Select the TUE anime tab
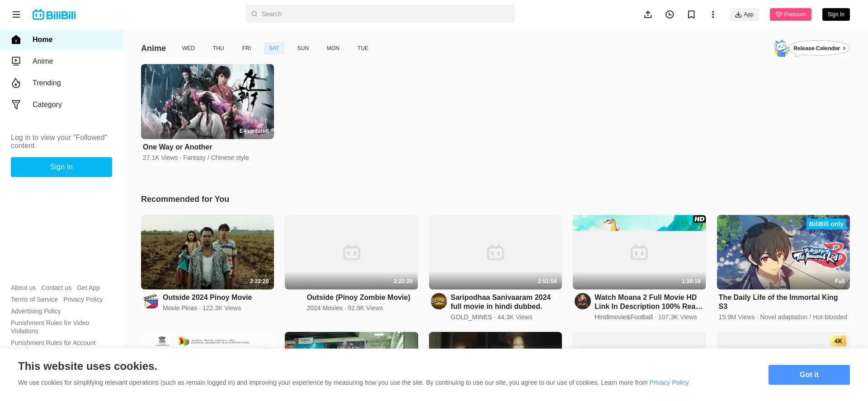The image size is (868, 401). click(363, 48)
